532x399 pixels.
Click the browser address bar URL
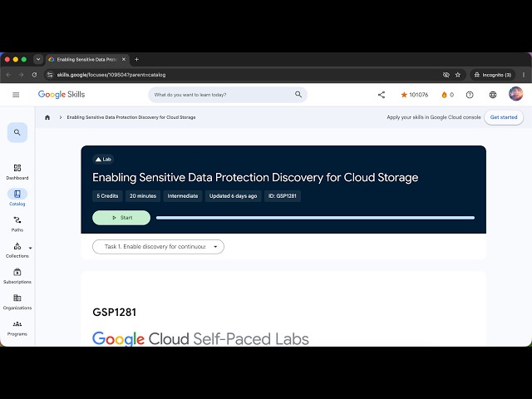tap(111, 75)
